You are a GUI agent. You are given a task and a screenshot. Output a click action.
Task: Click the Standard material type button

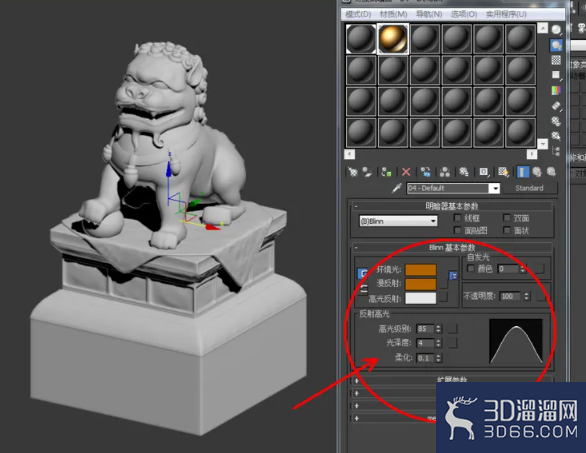coord(529,188)
